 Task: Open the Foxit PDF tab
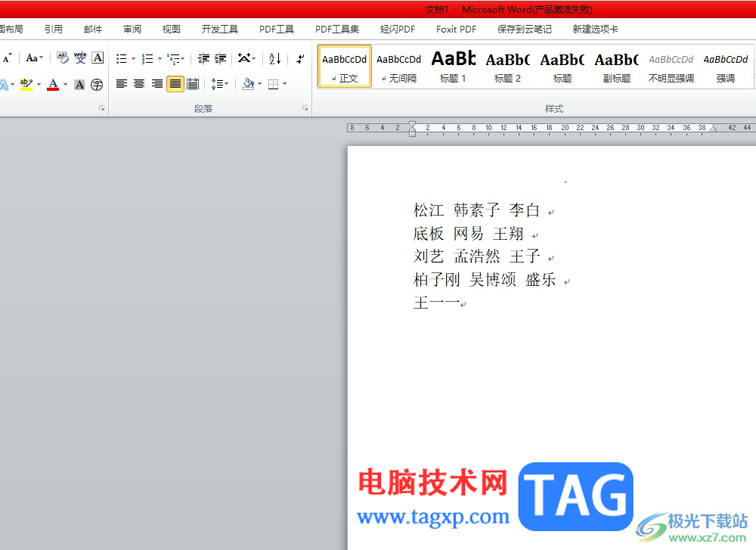coord(456,29)
